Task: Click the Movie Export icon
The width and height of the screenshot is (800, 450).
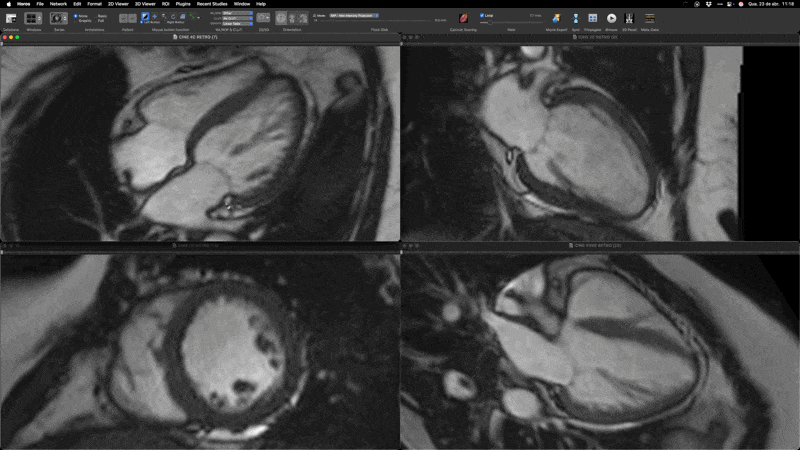Action: (556, 18)
